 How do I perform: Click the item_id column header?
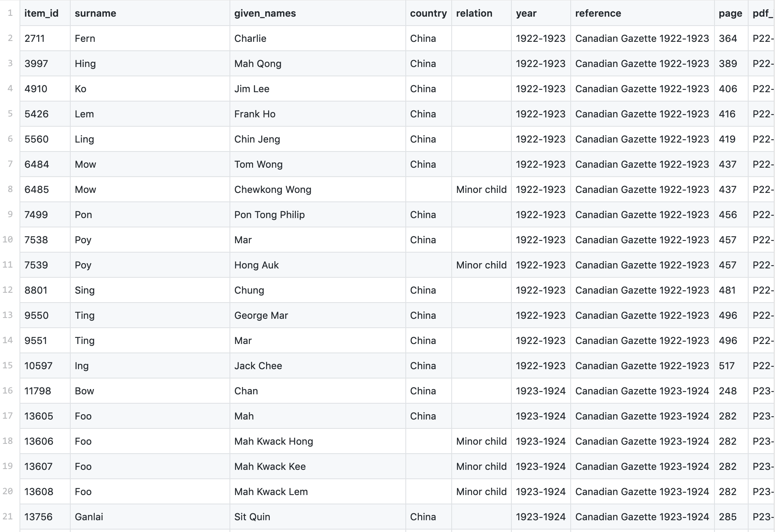click(41, 13)
